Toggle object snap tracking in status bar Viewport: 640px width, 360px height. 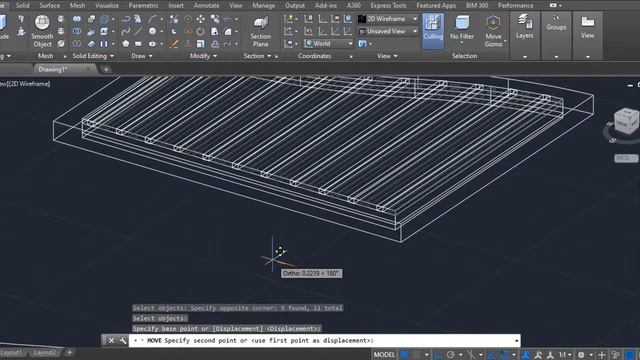click(x=492, y=355)
